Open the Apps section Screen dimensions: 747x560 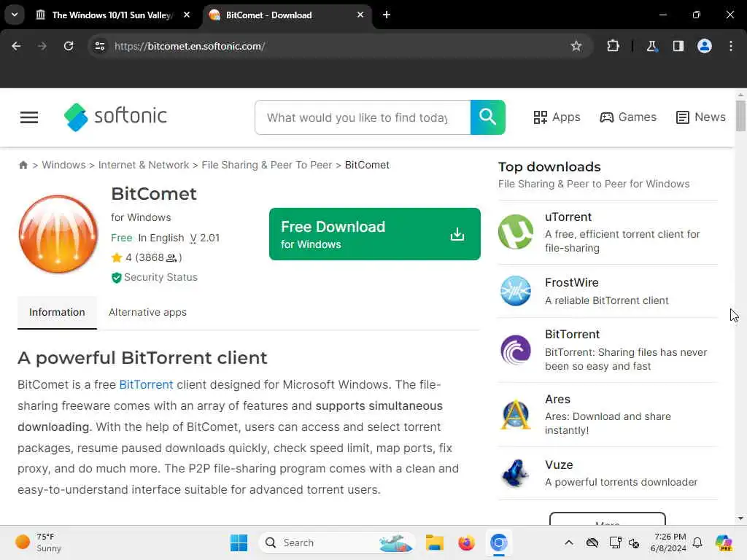pyautogui.click(x=557, y=117)
